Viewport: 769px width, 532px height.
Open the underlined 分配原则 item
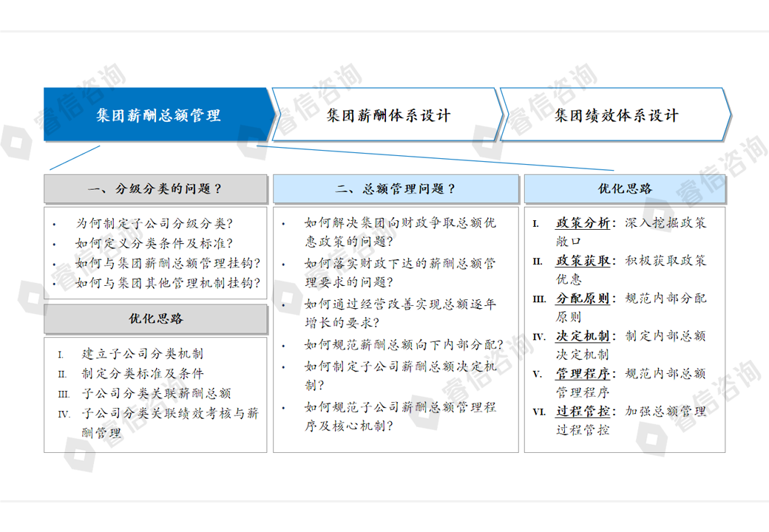583,299
